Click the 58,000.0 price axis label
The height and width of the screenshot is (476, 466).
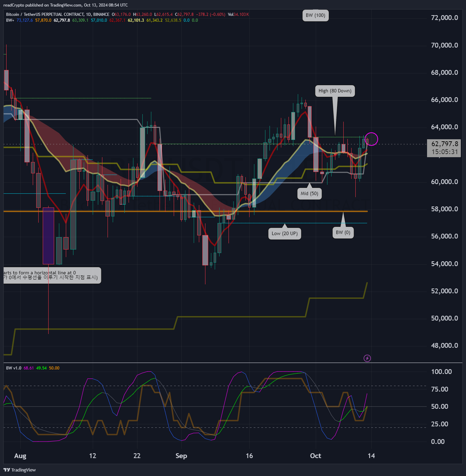[445, 209]
